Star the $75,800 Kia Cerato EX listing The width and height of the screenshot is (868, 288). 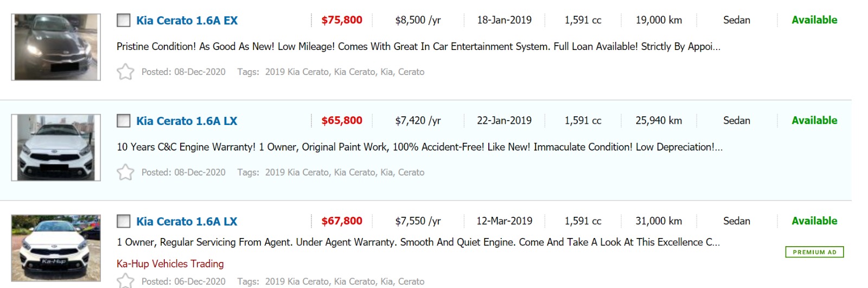[x=125, y=72]
